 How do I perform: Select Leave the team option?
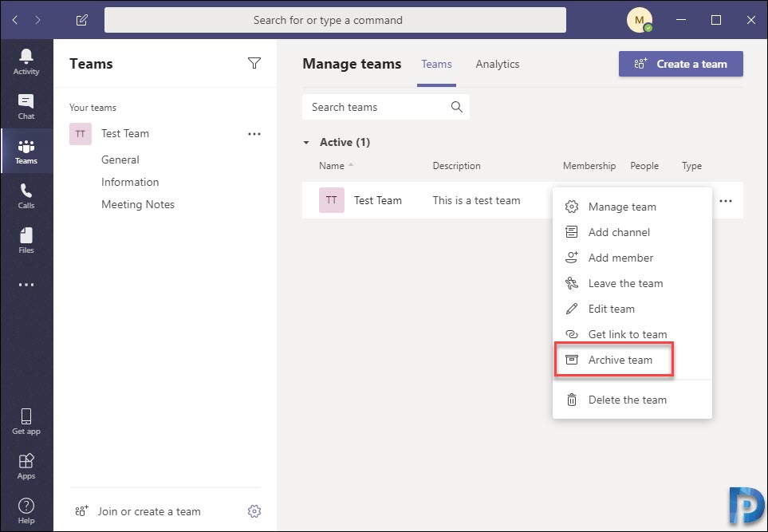[632, 283]
